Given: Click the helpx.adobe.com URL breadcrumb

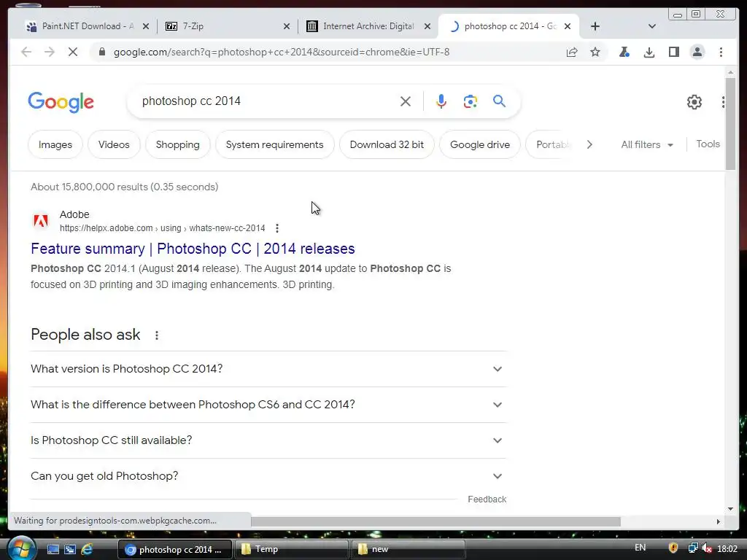Looking at the screenshot, I should (162, 228).
